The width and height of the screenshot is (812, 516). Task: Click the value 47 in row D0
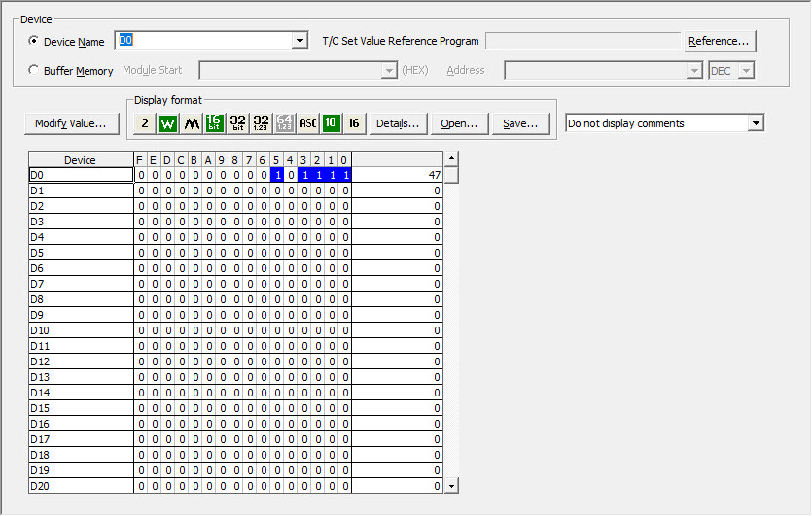pos(397,175)
